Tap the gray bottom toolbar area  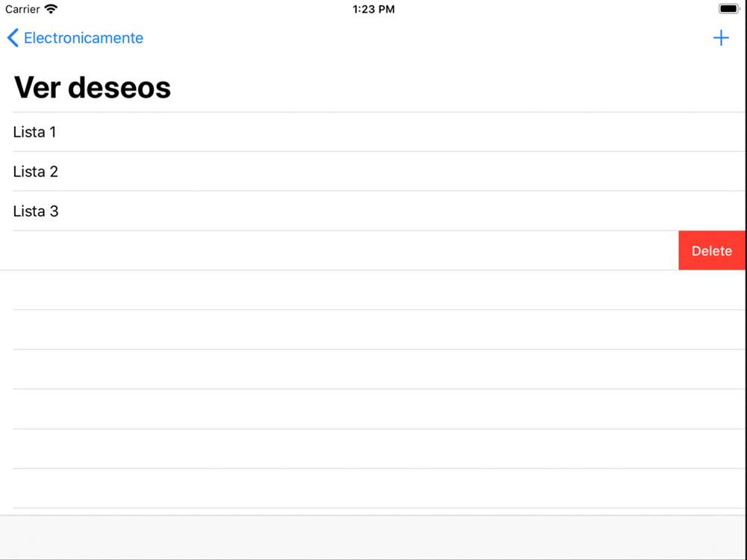[373, 537]
